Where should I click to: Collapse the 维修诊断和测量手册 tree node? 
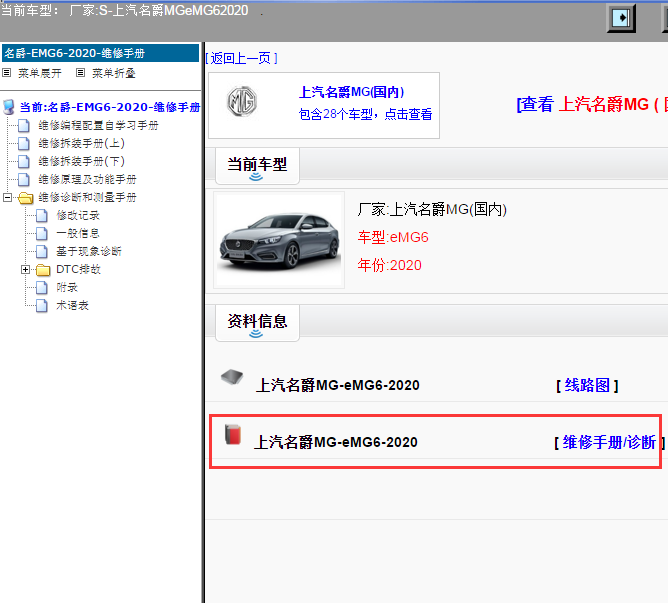tap(7, 197)
